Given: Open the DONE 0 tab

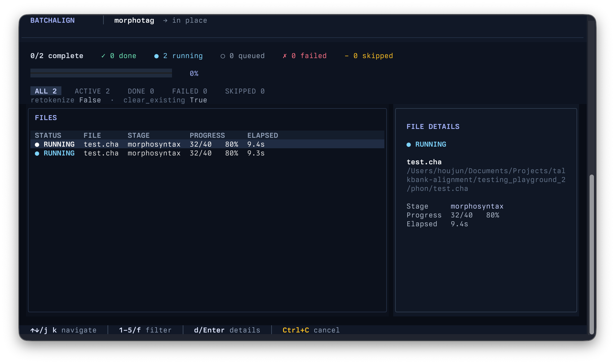Looking at the screenshot, I should 141,91.
